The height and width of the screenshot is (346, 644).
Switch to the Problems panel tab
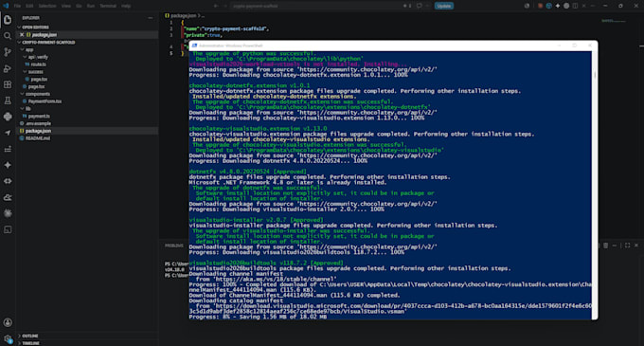[174, 246]
